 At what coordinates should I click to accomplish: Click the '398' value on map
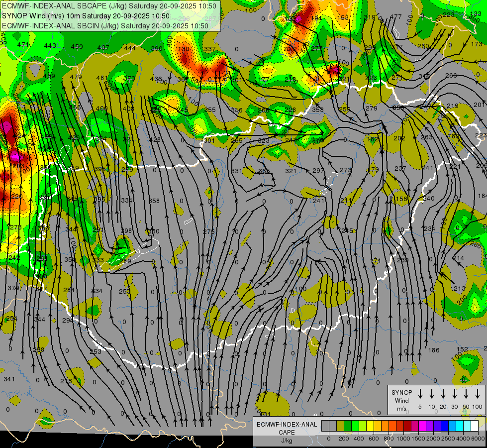pos(126,230)
